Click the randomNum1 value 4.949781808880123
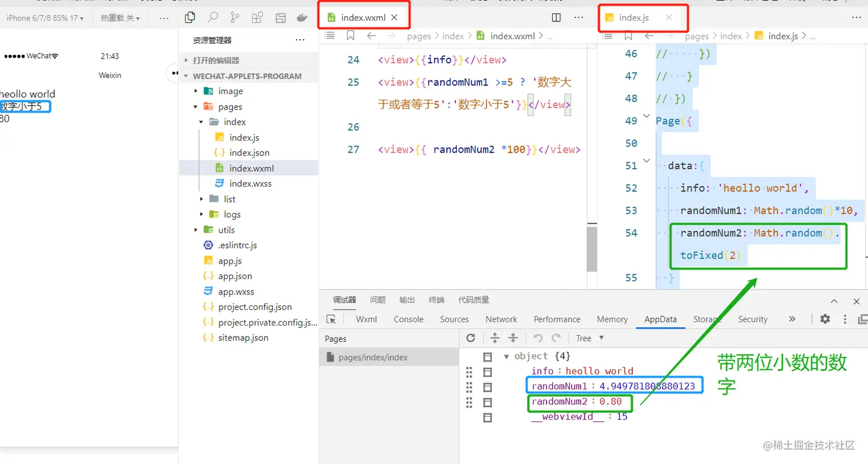This screenshot has width=868, height=464. [x=647, y=386]
